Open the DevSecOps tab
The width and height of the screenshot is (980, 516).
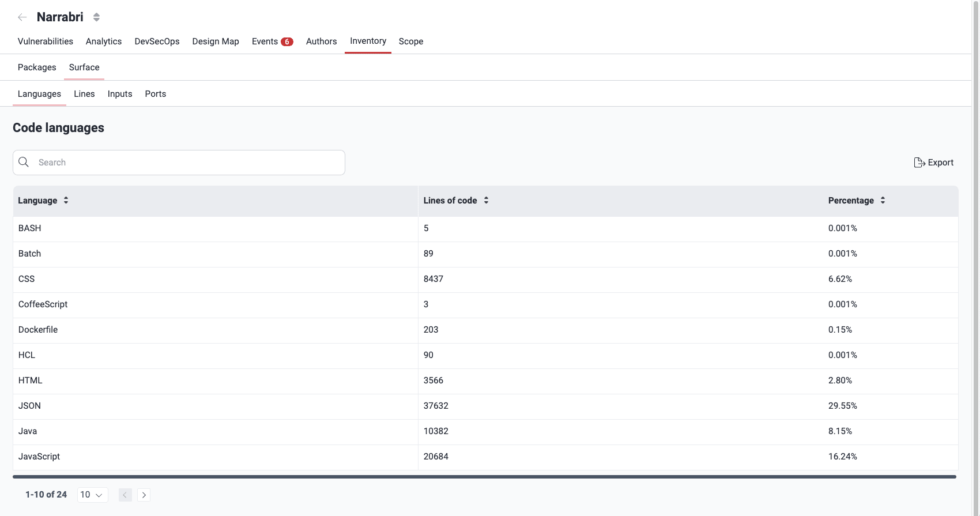coord(157,42)
